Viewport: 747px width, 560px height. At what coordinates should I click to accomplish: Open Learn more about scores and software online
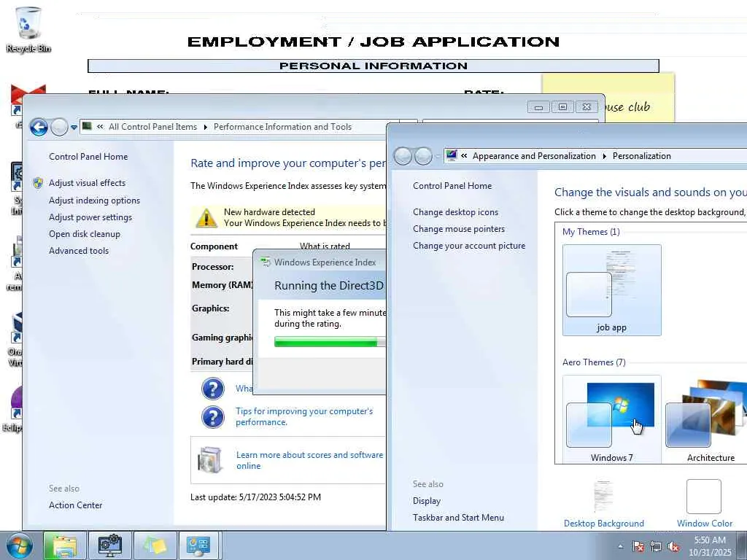point(309,461)
